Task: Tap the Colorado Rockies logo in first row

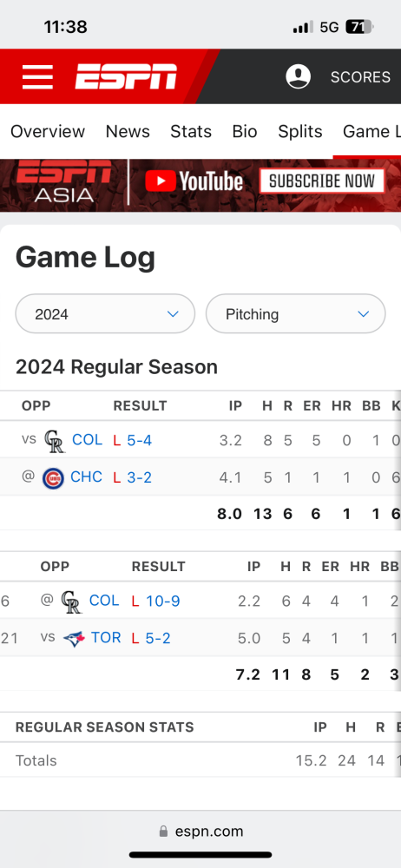Action: tap(55, 441)
